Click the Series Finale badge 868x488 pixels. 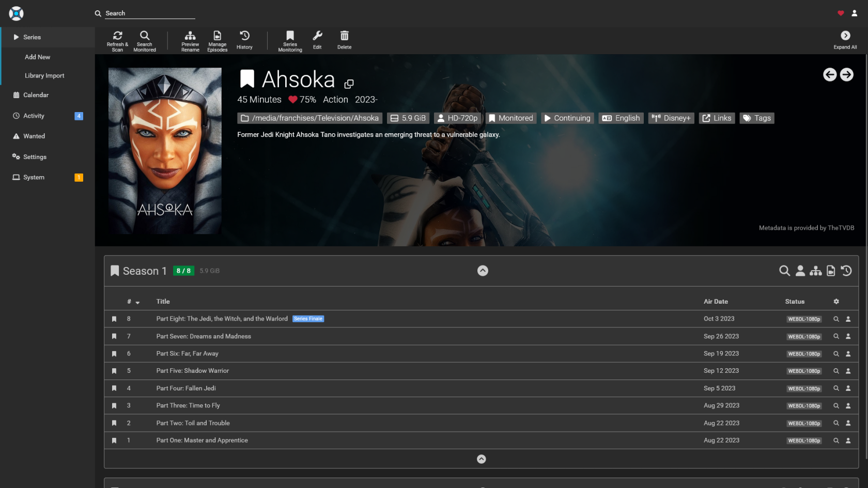coord(308,319)
